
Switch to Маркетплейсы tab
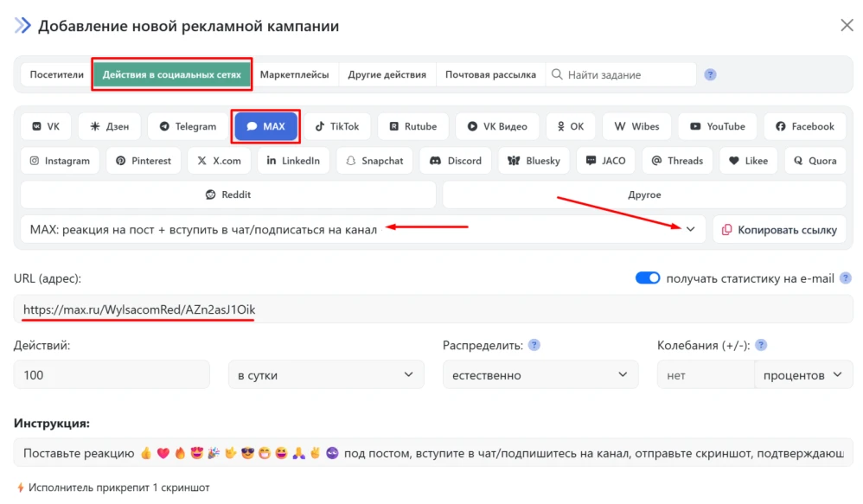point(295,74)
